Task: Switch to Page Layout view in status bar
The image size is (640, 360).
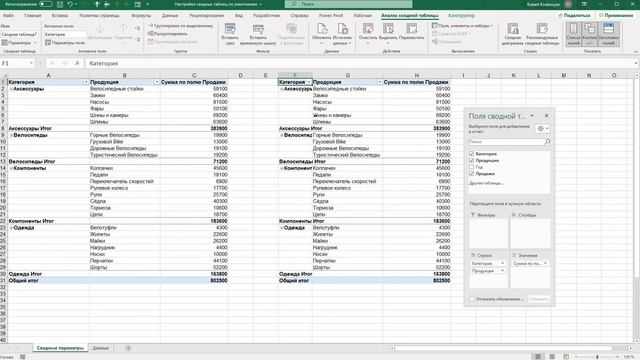Action: tap(552, 357)
